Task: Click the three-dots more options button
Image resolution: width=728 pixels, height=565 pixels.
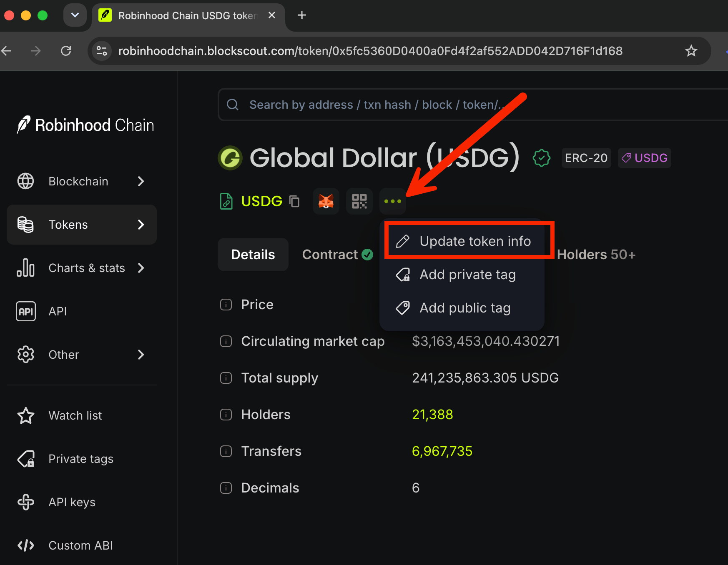Action: click(x=393, y=201)
